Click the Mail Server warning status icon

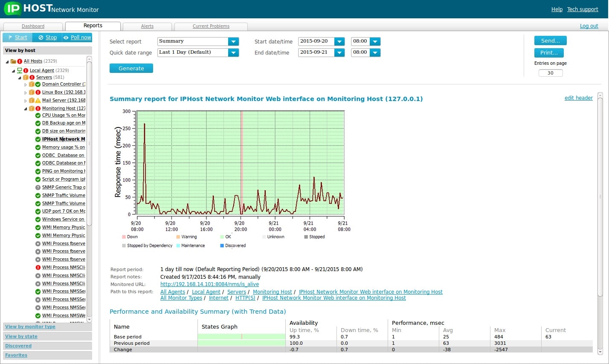pos(38,101)
